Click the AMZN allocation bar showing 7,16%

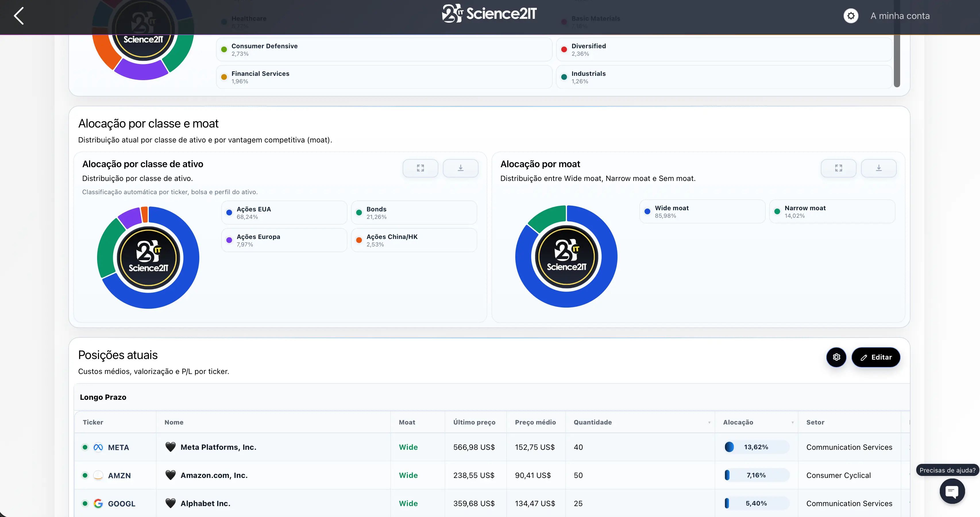pyautogui.click(x=756, y=475)
